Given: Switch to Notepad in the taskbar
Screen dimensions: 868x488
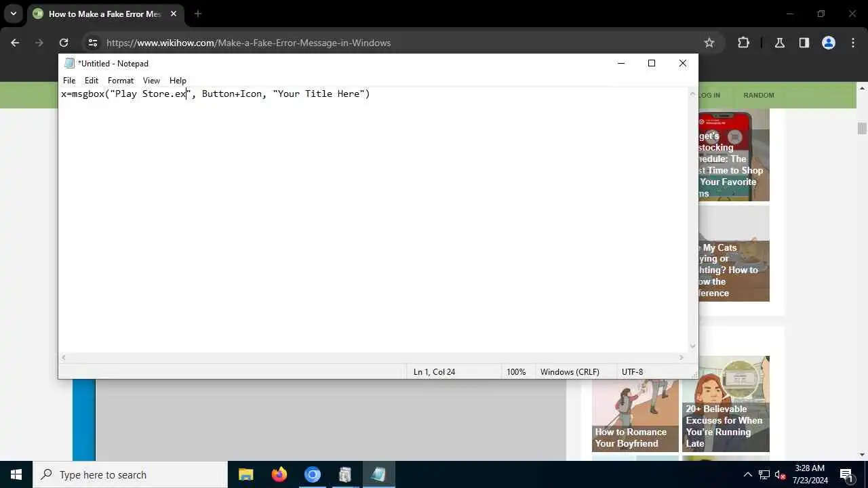Looking at the screenshot, I should (x=378, y=474).
